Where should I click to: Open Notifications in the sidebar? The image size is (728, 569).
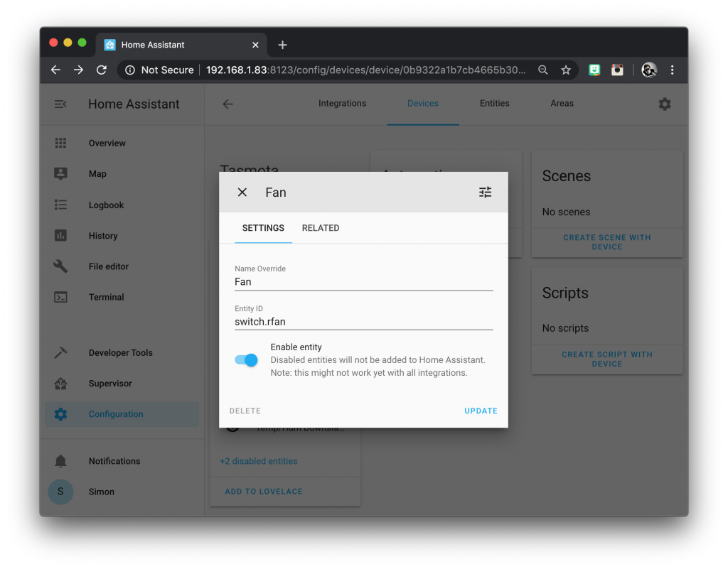click(x=122, y=461)
